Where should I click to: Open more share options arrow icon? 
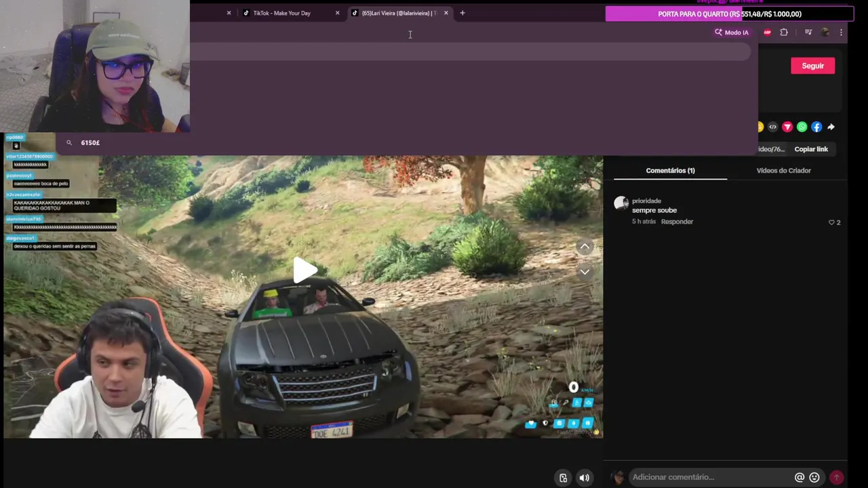(x=831, y=127)
